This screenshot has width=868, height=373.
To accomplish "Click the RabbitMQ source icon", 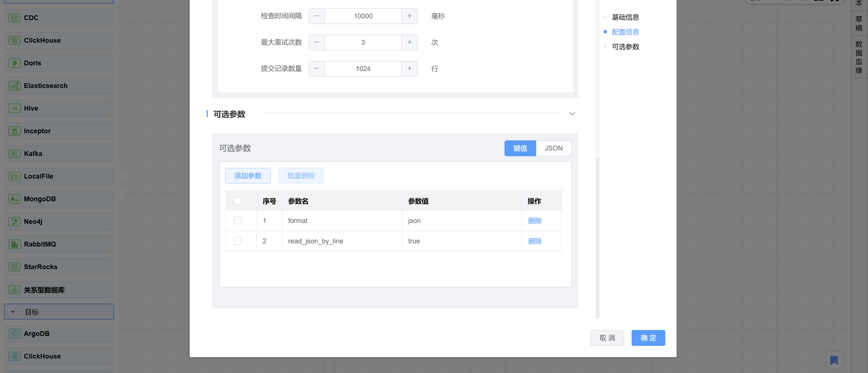I will (14, 244).
